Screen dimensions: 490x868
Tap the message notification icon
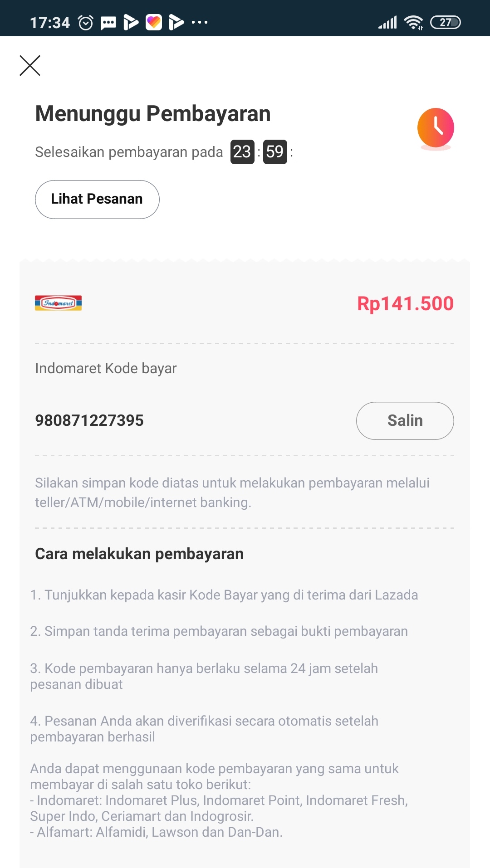tap(108, 22)
